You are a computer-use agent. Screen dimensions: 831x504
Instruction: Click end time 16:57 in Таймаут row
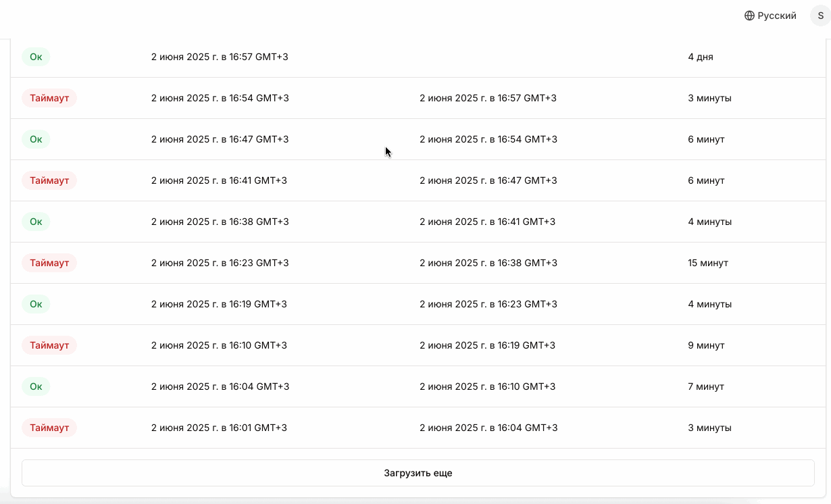coord(488,98)
